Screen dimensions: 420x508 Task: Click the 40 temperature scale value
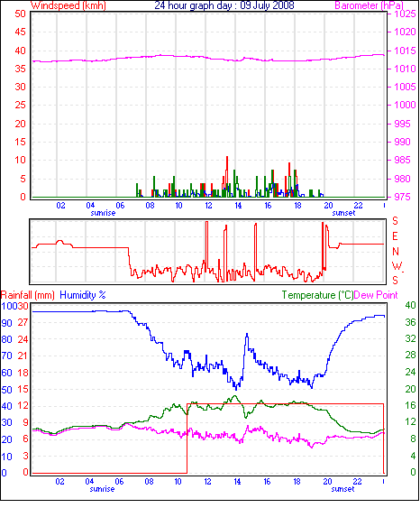point(411,305)
